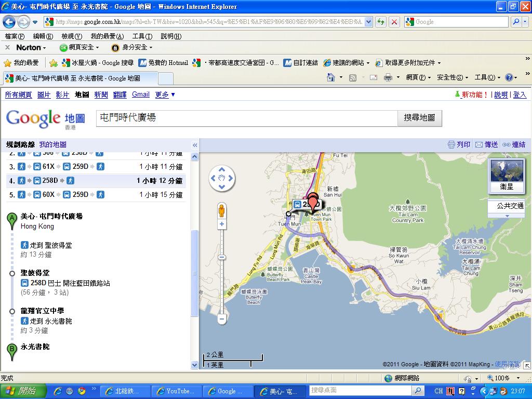Click the Street View pegman icon
532x399 pixels.
pos(221,211)
